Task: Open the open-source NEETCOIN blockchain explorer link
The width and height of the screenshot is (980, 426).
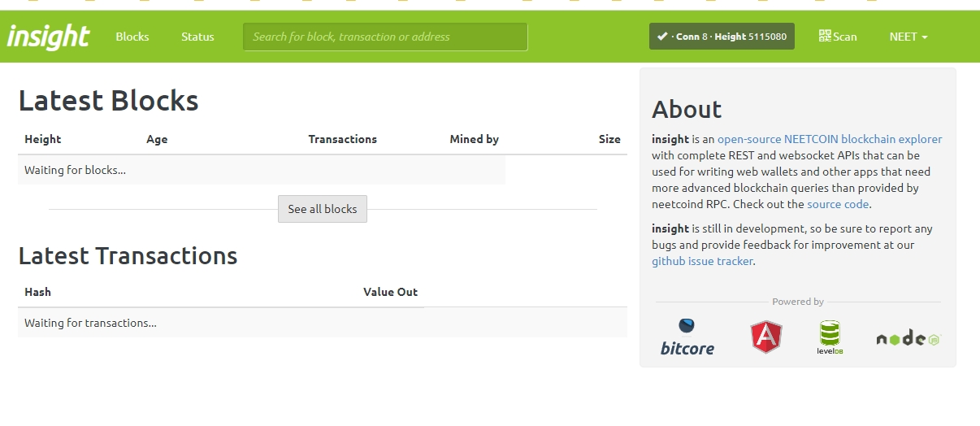Action: coord(830,139)
